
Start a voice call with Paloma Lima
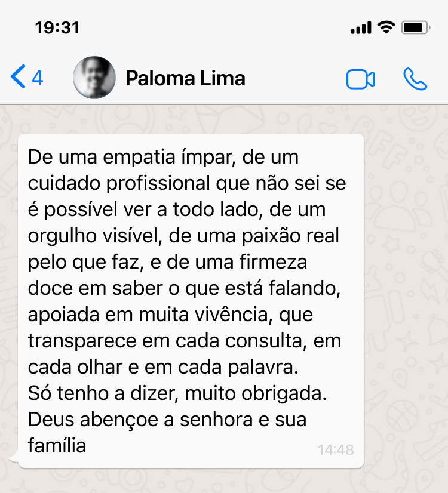pos(415,79)
